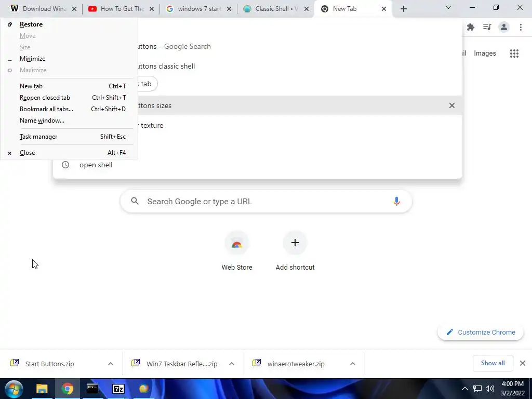Open the volume tray icon
The width and height of the screenshot is (532, 399).
490,389
